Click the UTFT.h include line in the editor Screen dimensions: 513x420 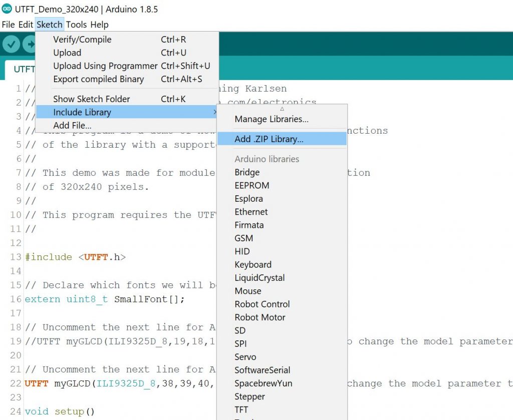74,257
